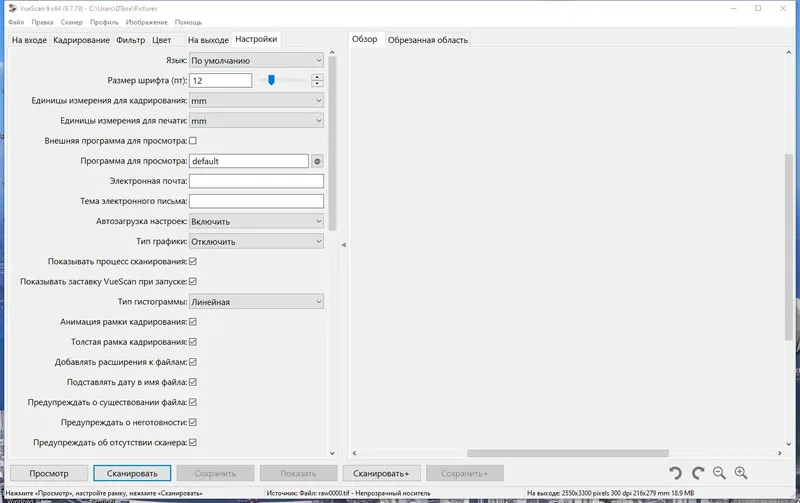This screenshot has width=800, height=503.
Task: Click the email address input field
Action: (256, 181)
